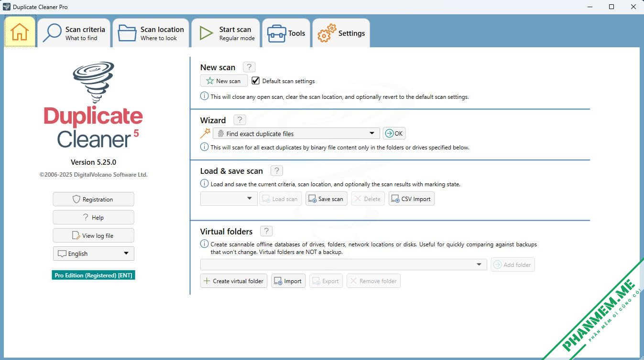Open the English language dropdown
The height and width of the screenshot is (360, 644).
[x=94, y=254]
